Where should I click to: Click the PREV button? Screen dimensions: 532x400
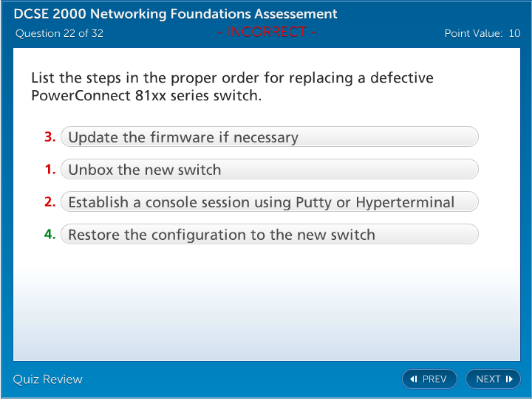pyautogui.click(x=429, y=379)
